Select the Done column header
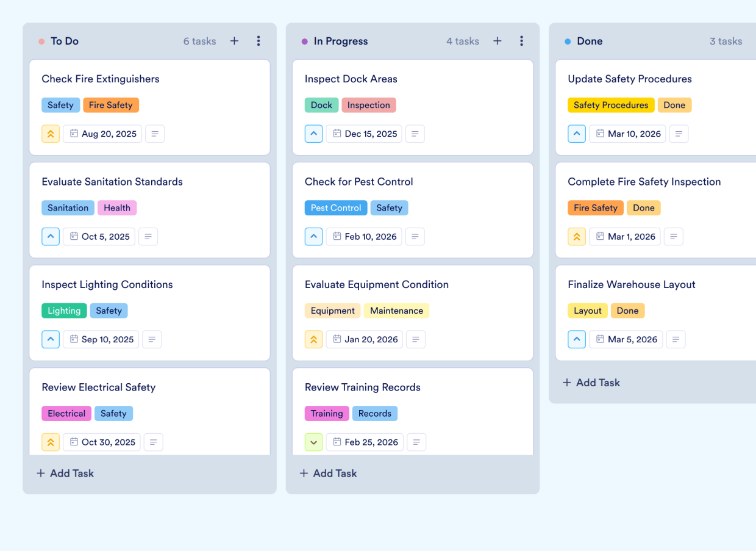This screenshot has height=551, width=756. 589,41
